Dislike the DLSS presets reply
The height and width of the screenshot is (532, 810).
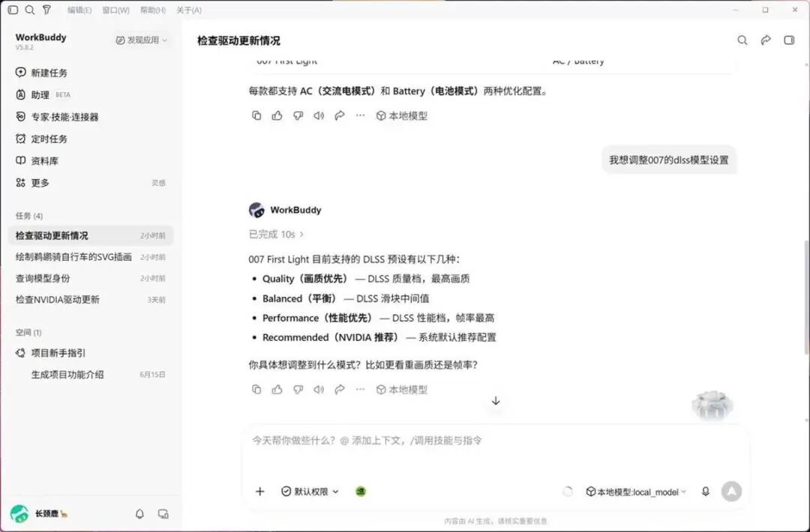click(298, 390)
